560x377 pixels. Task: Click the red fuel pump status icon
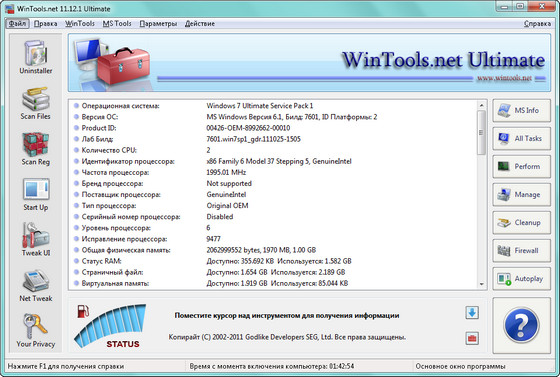83,311
